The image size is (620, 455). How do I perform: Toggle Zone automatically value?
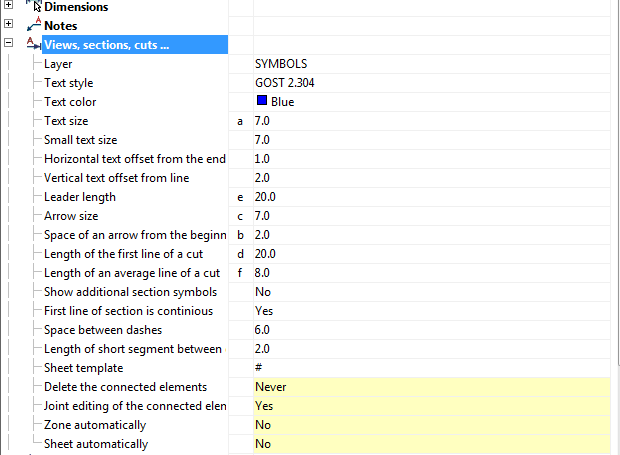pos(263,425)
